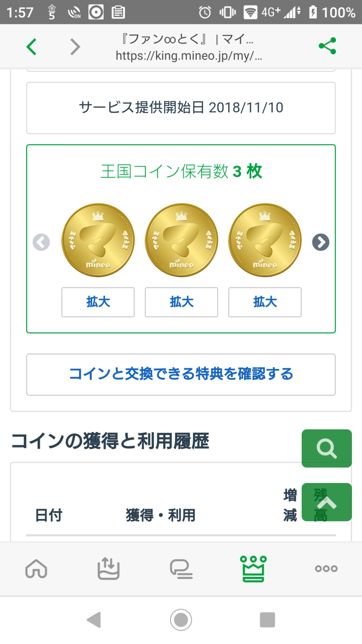
Task: Tap the page URL address text
Action: [189, 56]
